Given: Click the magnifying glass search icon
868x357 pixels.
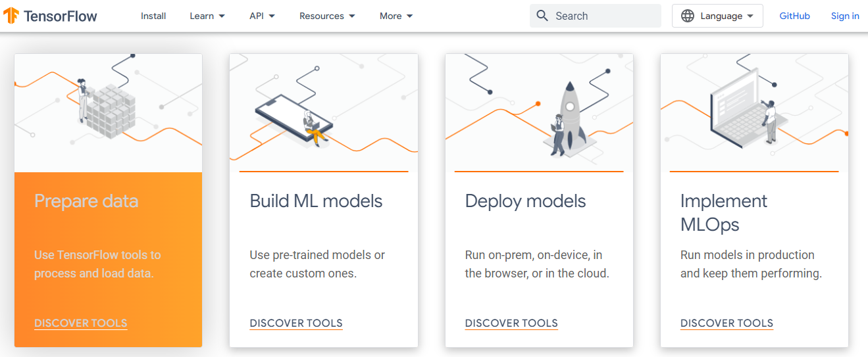Looking at the screenshot, I should 542,16.
